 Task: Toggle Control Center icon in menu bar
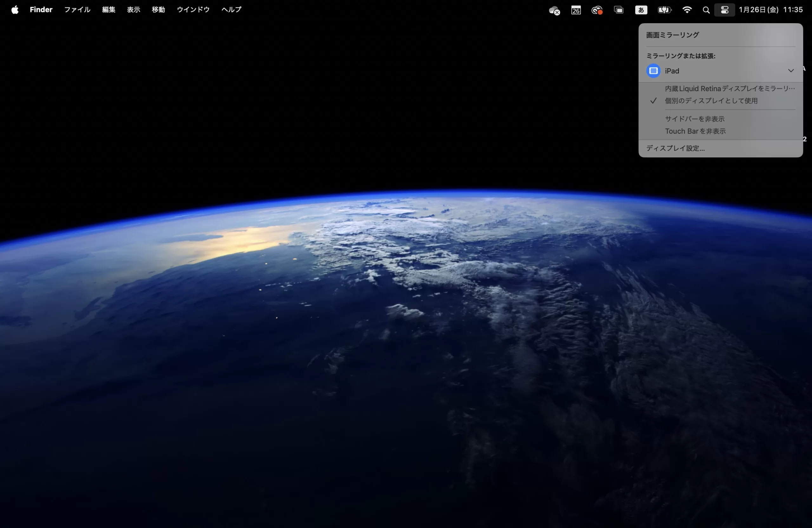coord(724,10)
